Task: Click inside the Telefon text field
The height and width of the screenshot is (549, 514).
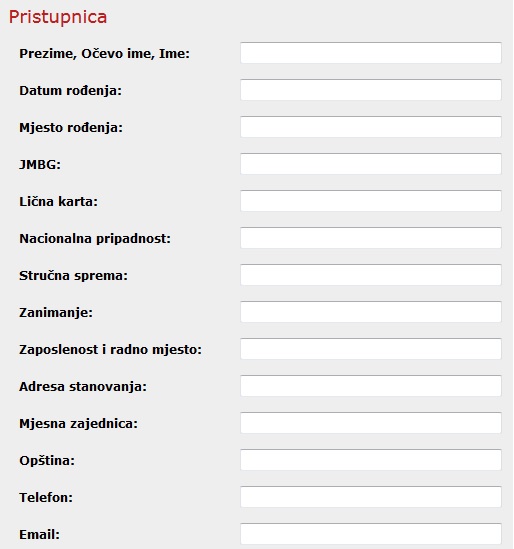Action: click(371, 497)
